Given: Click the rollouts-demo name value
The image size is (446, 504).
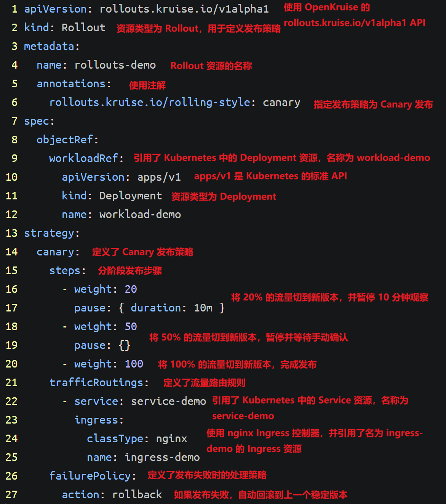Looking at the screenshot, I should pyautogui.click(x=115, y=65).
